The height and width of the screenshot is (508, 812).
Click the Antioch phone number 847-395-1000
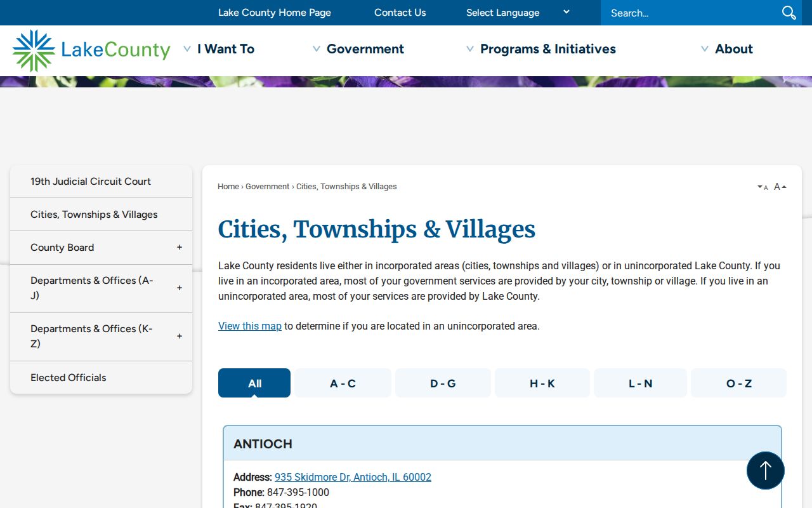click(298, 493)
